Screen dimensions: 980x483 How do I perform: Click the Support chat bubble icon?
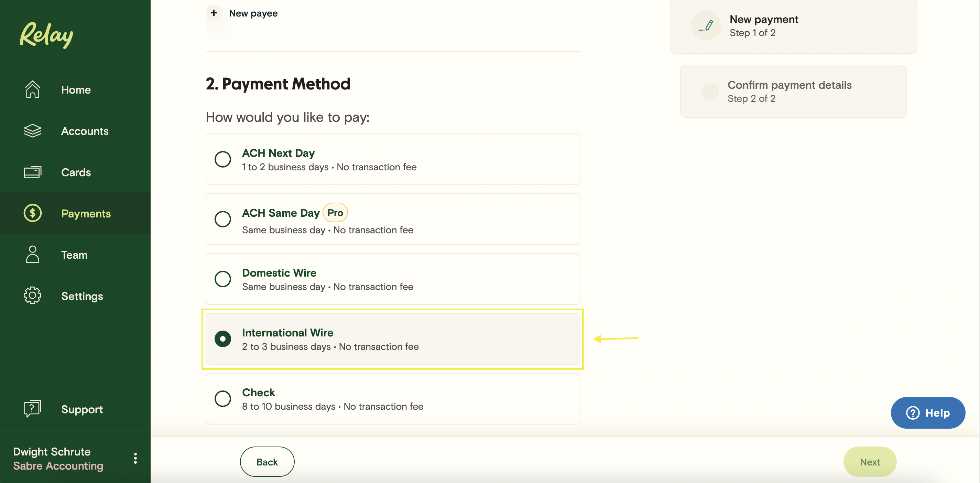click(32, 408)
